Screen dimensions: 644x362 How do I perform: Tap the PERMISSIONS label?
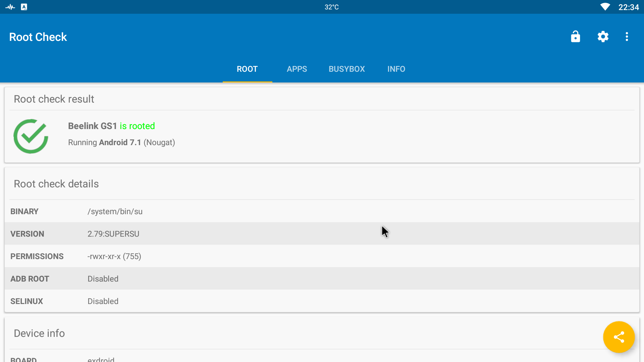point(37,256)
